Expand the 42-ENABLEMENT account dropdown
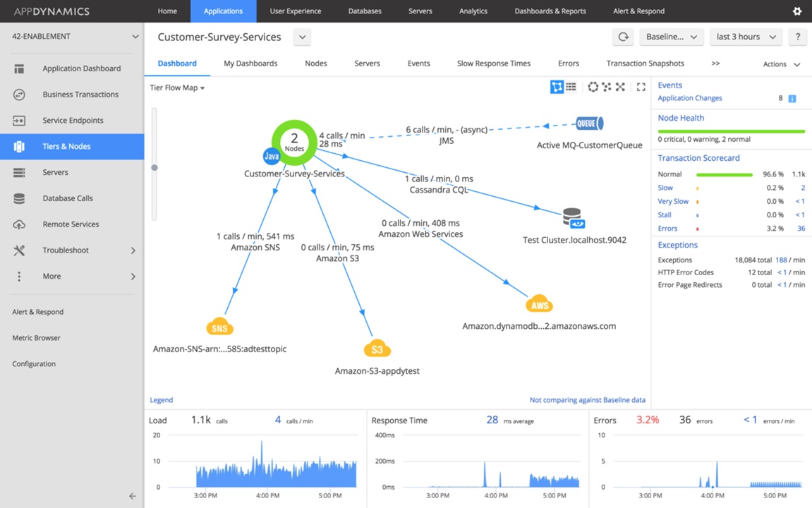The width and height of the screenshot is (812, 508). coord(135,36)
